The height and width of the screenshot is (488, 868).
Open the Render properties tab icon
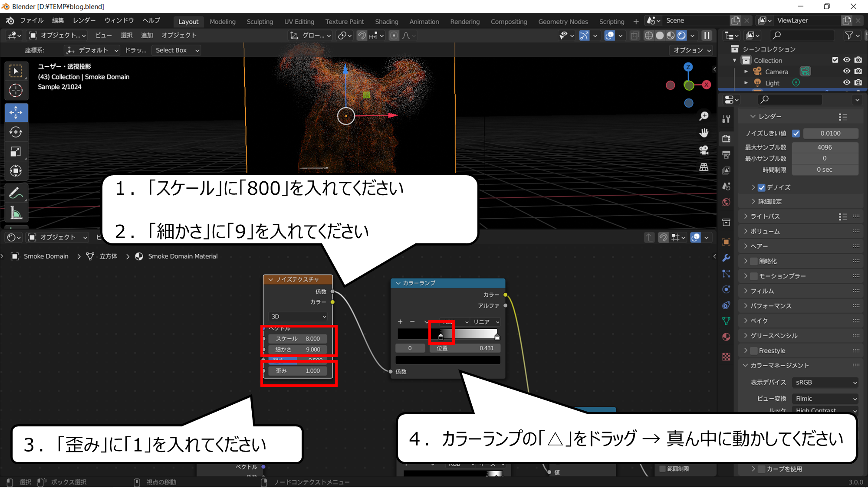(x=726, y=138)
